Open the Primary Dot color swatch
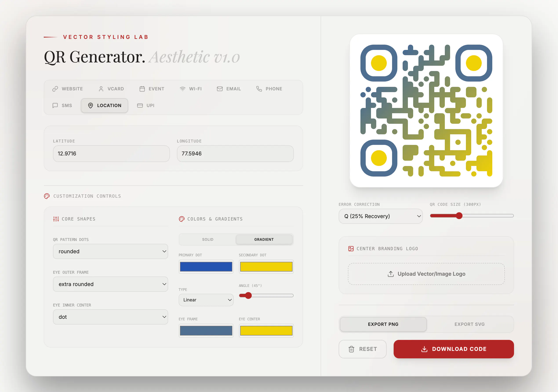558x392 pixels. click(206, 267)
